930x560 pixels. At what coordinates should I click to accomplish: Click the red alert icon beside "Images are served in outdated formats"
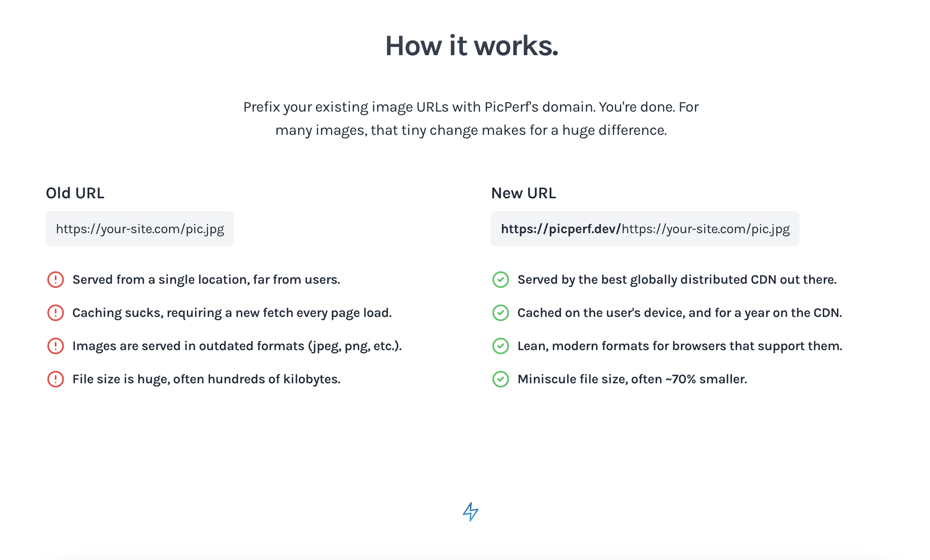coord(55,346)
